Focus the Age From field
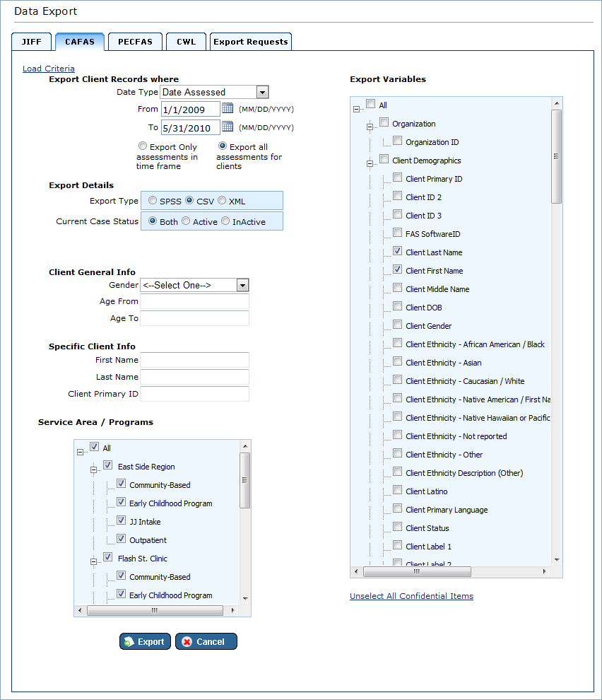This screenshot has height=700, width=602. 194,301
